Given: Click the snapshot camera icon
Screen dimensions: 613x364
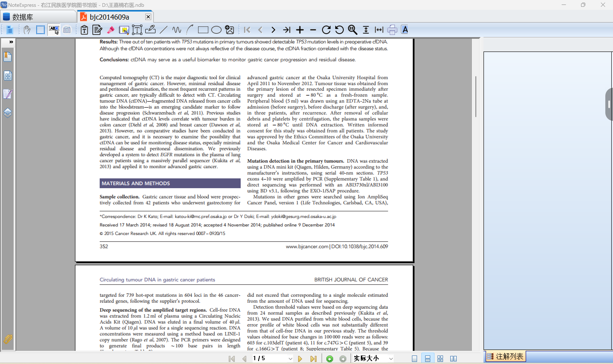Looking at the screenshot, I should (67, 30).
